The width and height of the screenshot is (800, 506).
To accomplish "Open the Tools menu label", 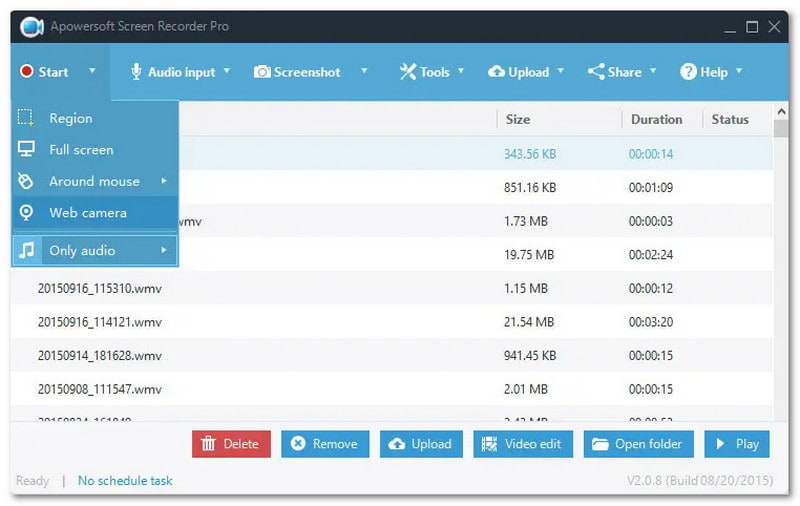I will pos(435,72).
